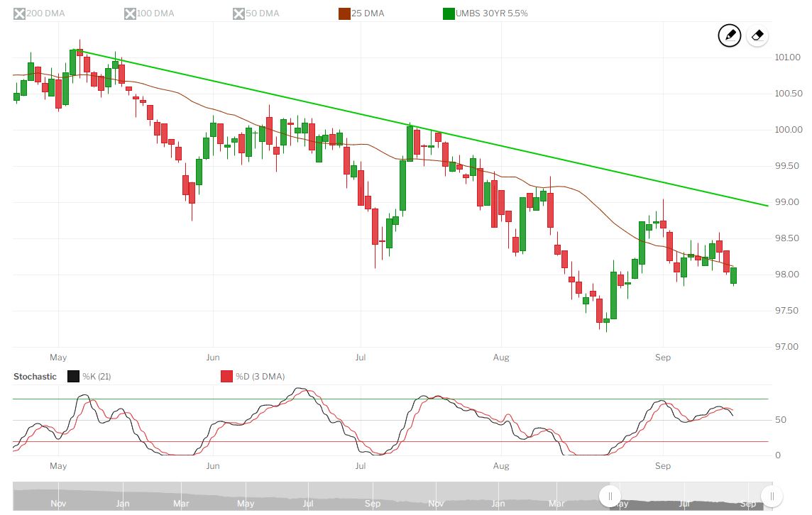Click the 99.50 price axis label
Viewport: 812px width, 515px height.
pyautogui.click(x=786, y=166)
